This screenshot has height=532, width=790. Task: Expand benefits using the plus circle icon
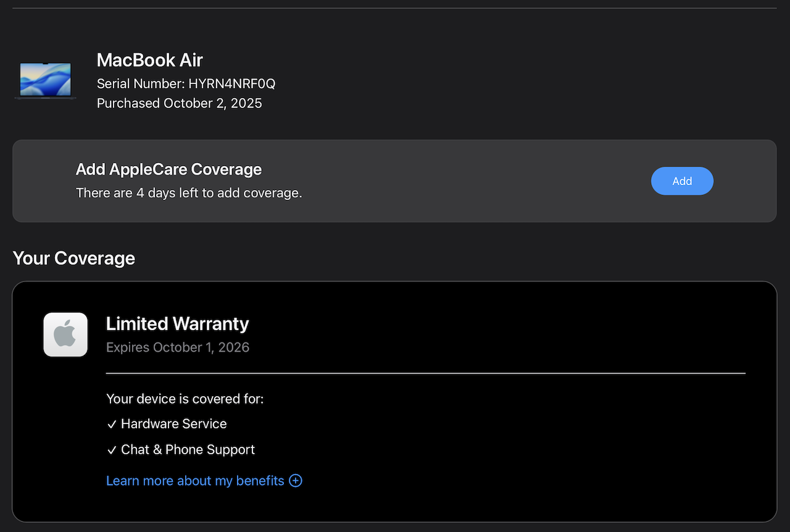[x=296, y=481]
